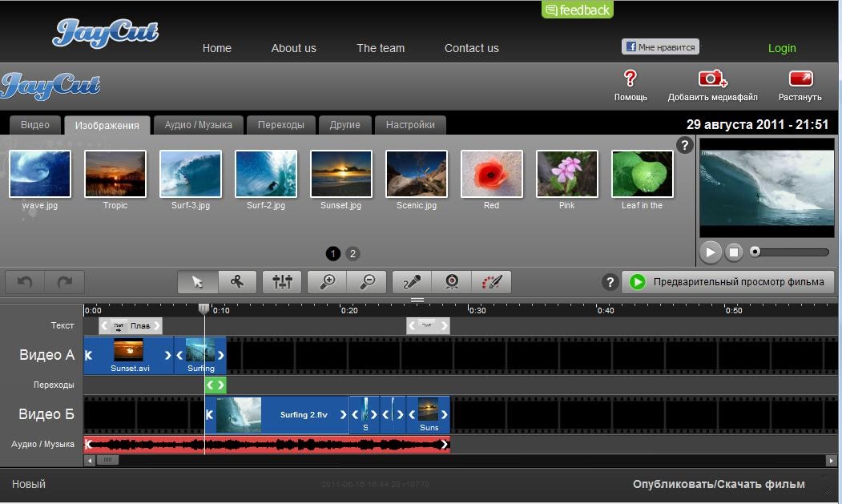Click Предварительный просмотр фильма button
This screenshot has width=842, height=504.
point(728,281)
